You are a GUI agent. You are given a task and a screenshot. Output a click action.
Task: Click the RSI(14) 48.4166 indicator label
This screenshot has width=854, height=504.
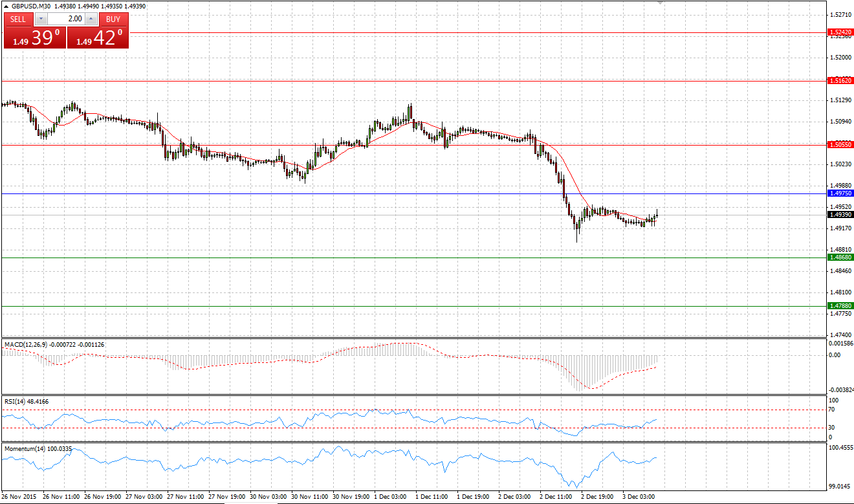point(27,401)
